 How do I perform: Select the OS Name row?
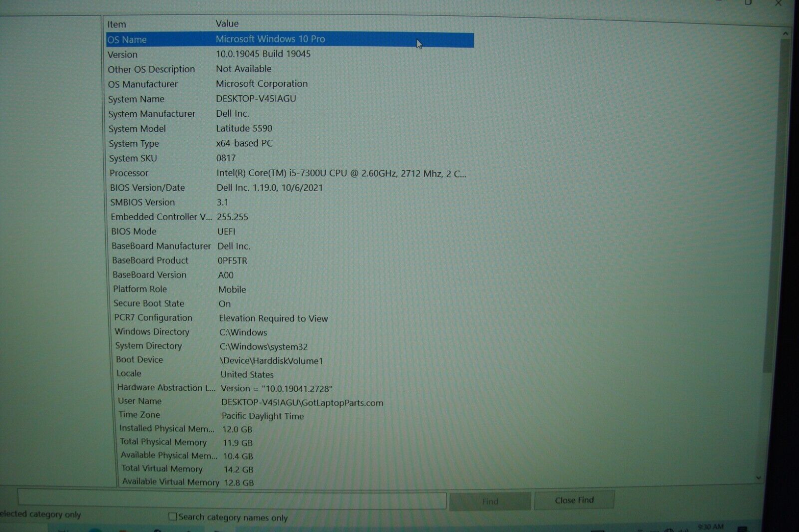click(290, 39)
